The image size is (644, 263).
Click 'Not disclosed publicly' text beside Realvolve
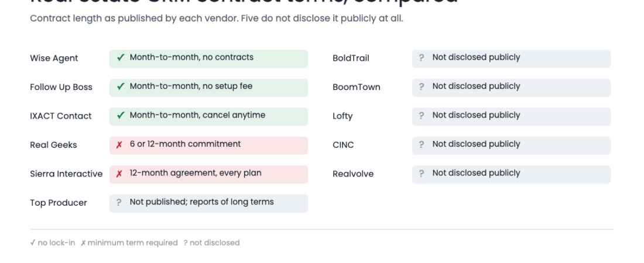click(x=476, y=173)
